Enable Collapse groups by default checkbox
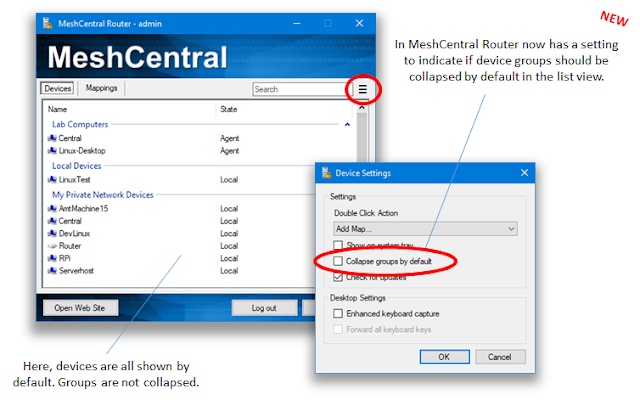The height and width of the screenshot is (400, 640). coord(338,261)
